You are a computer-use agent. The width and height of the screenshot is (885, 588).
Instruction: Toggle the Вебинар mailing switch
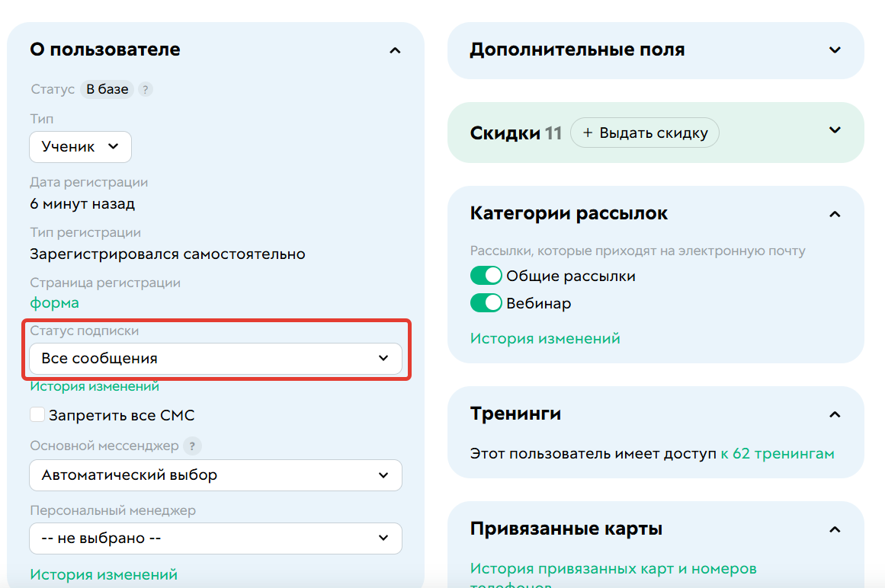tap(486, 302)
